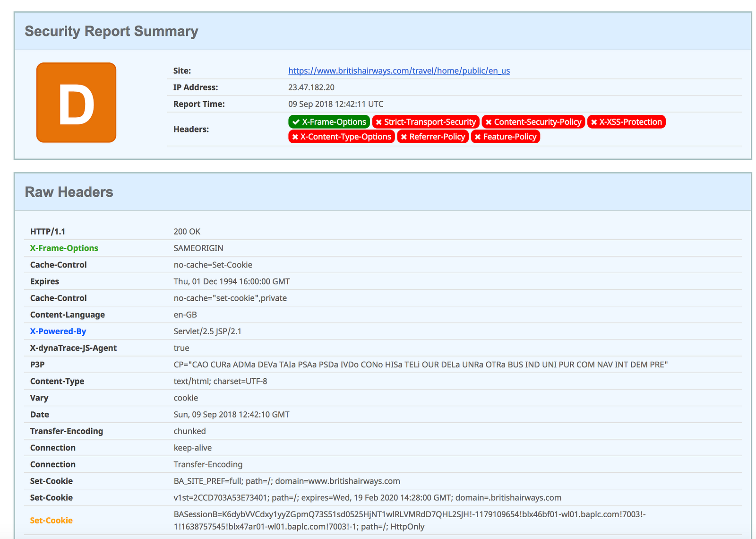The image size is (756, 539).
Task: Select the report time 09 Sep 2018 12:42:11 UTC
Action: point(336,104)
